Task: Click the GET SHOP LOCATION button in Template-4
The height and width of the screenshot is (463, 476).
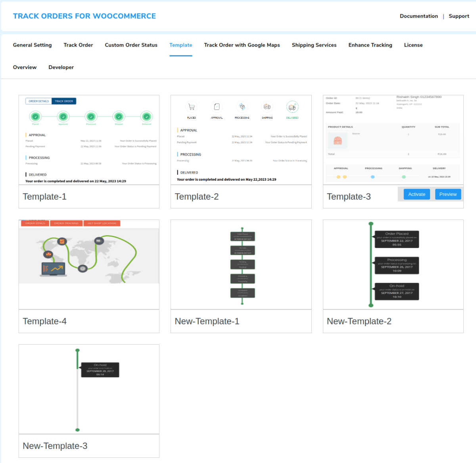Action: pyautogui.click(x=102, y=223)
